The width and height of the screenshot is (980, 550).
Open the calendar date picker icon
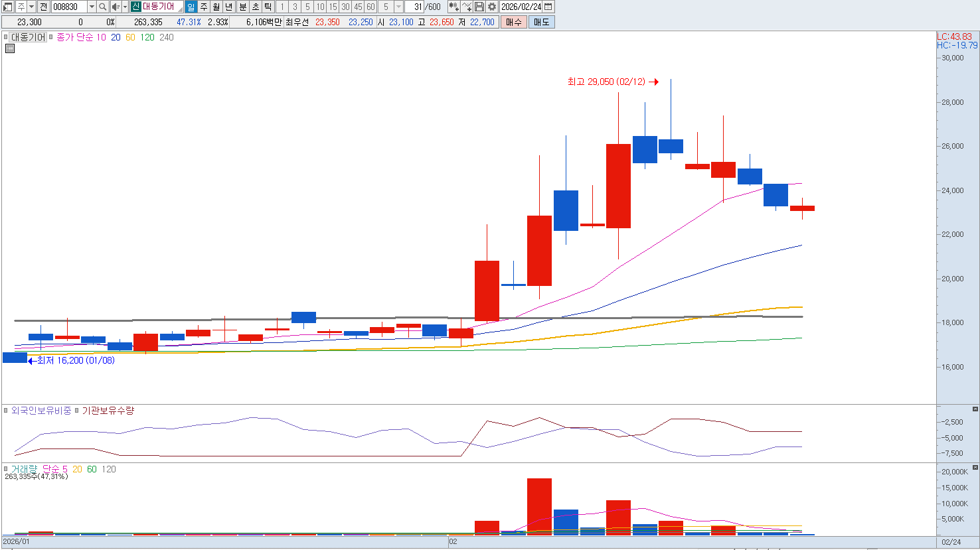(548, 7)
